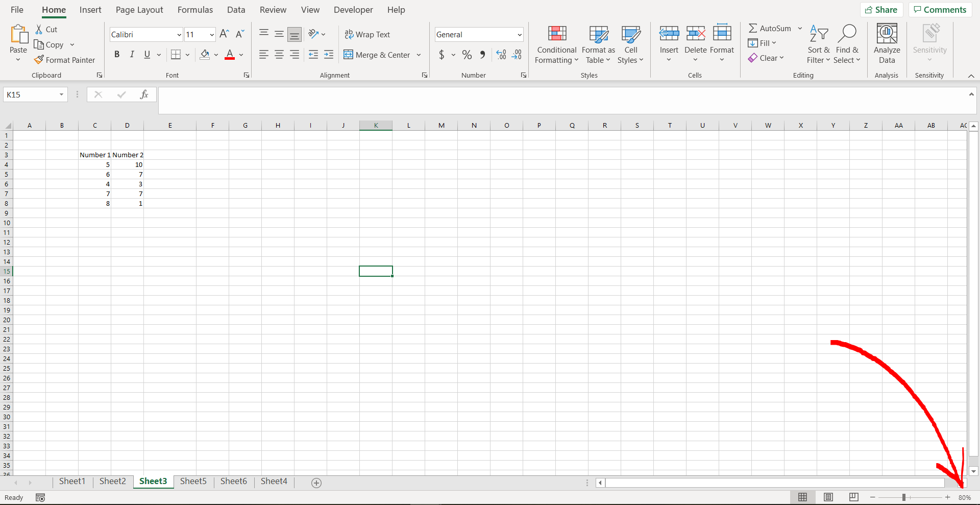This screenshot has width=980, height=505.
Task: Expand the Fill Color dropdown arrow
Action: [216, 55]
